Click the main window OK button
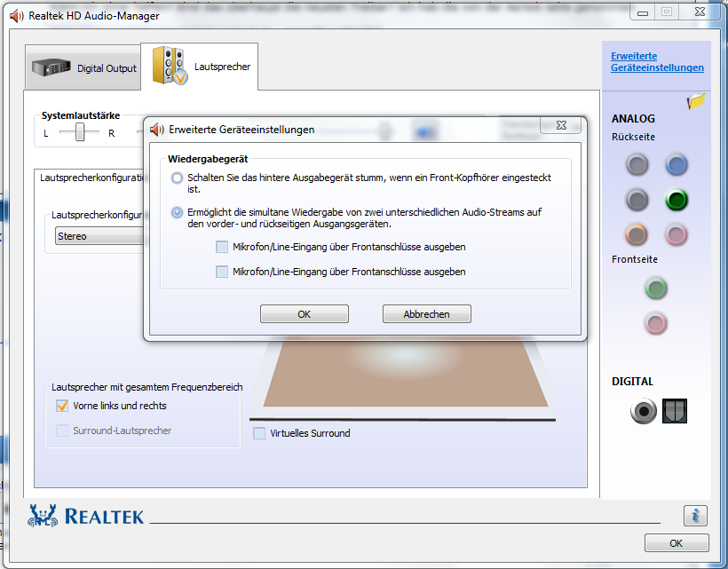 coord(677,543)
